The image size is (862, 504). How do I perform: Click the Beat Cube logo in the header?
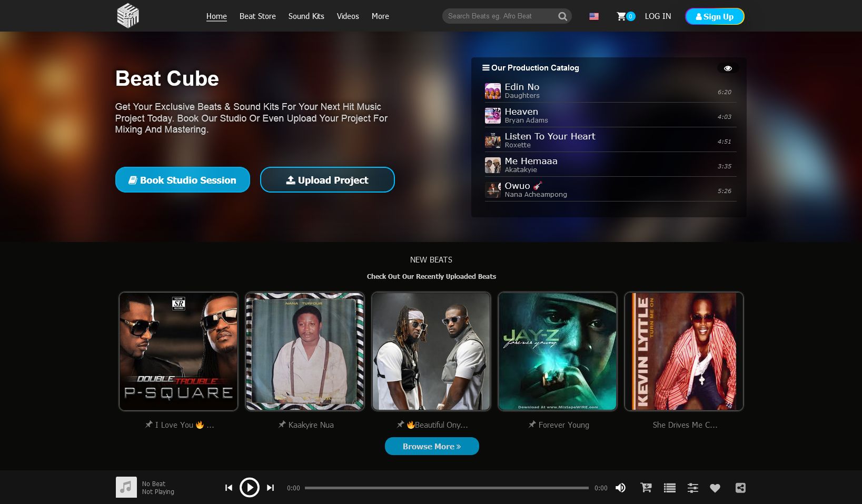pos(127,16)
